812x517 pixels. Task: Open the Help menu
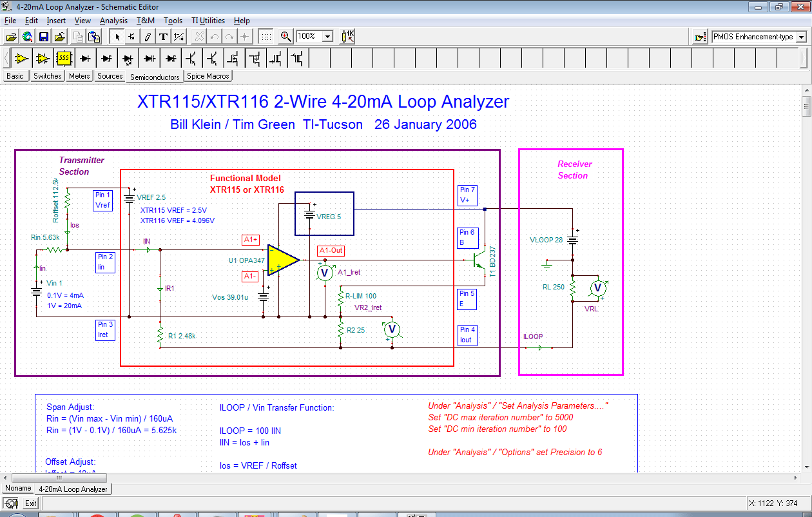tap(242, 21)
